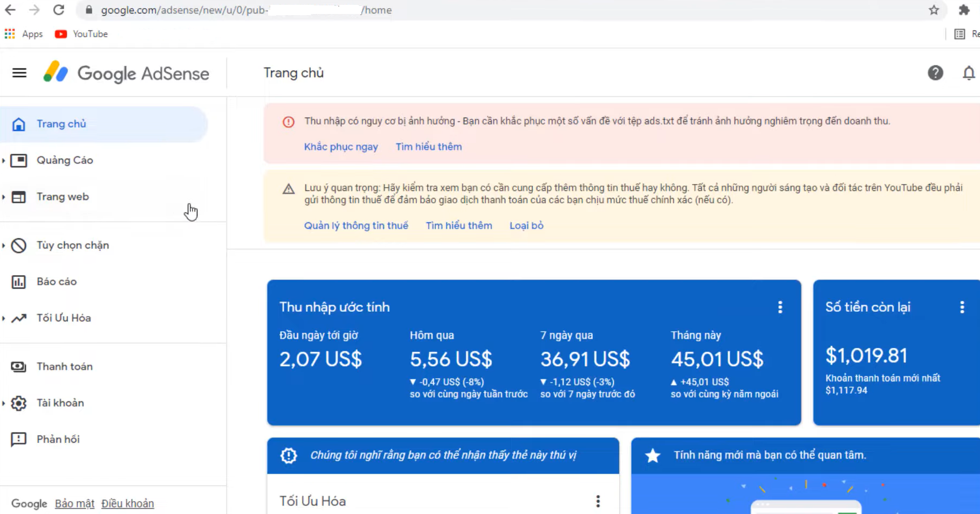Expand the Trang web submenu arrow
980x514 pixels.
3,197
